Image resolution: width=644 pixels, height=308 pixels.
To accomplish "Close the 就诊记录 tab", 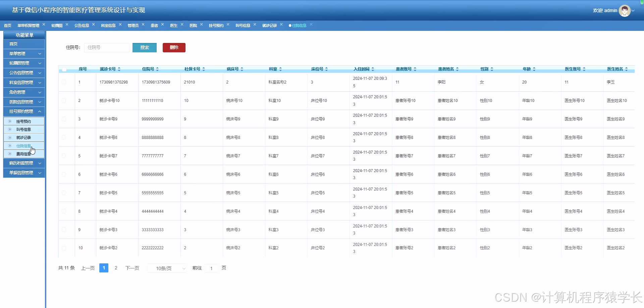I will point(281,24).
